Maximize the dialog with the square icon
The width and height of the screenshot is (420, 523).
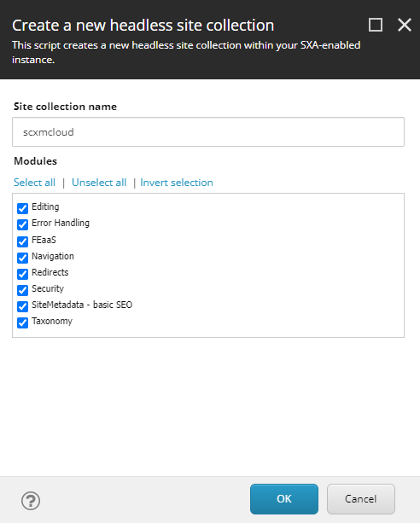click(x=376, y=25)
